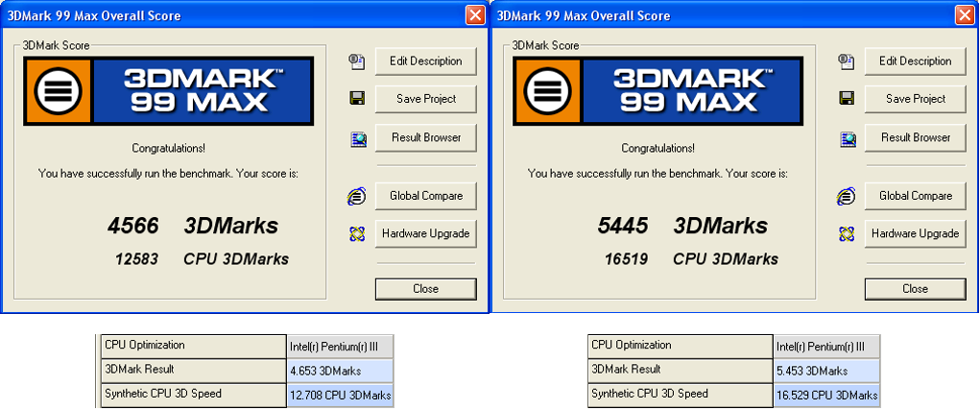Click Edit Description icon in right window

[847, 61]
